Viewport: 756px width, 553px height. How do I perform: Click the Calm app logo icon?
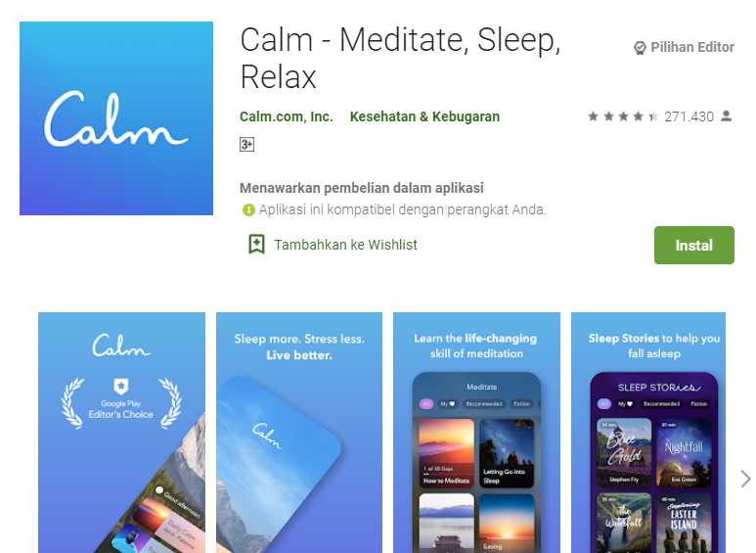point(116,118)
